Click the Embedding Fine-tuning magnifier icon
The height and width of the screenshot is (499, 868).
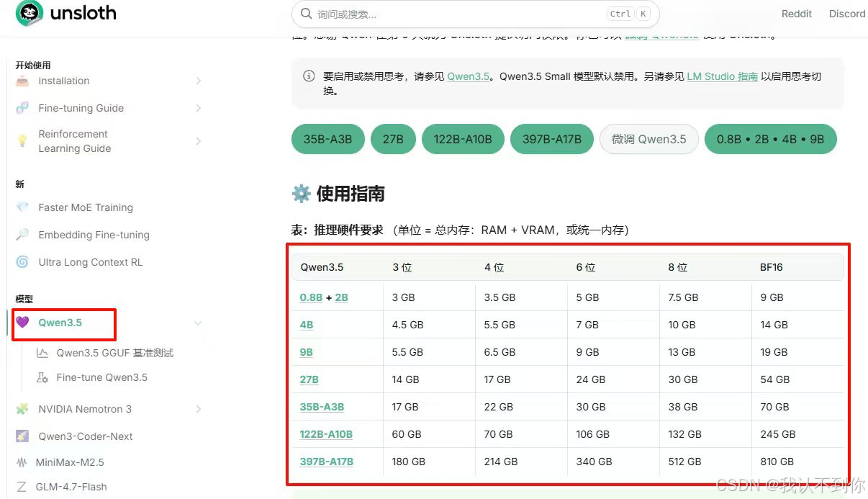(x=22, y=235)
